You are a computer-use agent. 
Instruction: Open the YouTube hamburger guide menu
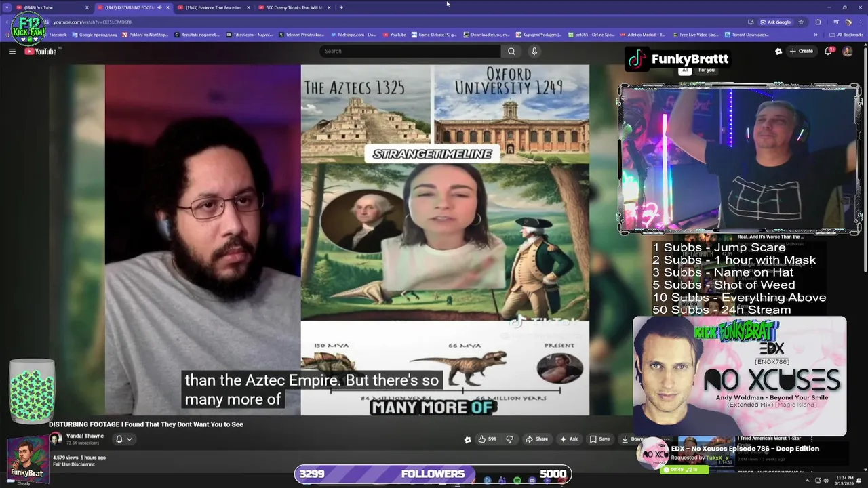pyautogui.click(x=12, y=52)
